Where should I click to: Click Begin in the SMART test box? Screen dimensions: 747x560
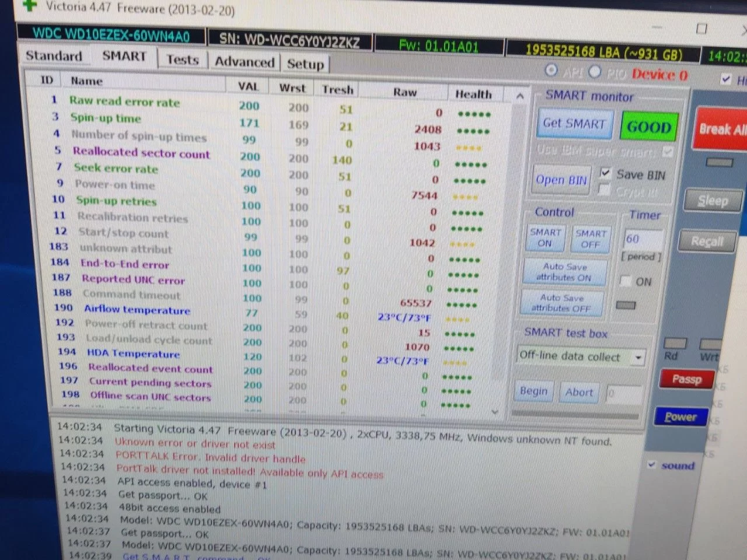pyautogui.click(x=533, y=391)
